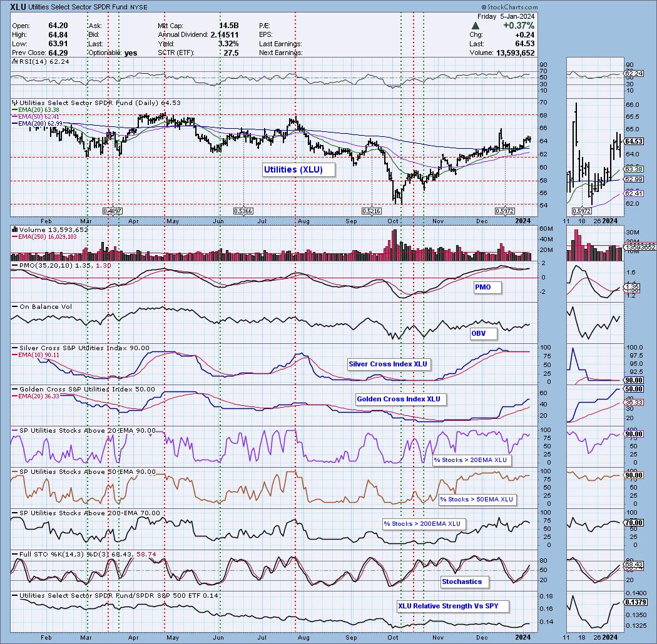657x644 pixels.
Task: Select 'Silver Cross Index XLU' annotation
Action: [x=388, y=364]
